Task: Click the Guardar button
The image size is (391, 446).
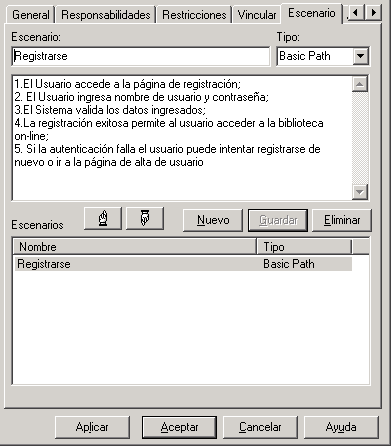Action: pyautogui.click(x=278, y=220)
